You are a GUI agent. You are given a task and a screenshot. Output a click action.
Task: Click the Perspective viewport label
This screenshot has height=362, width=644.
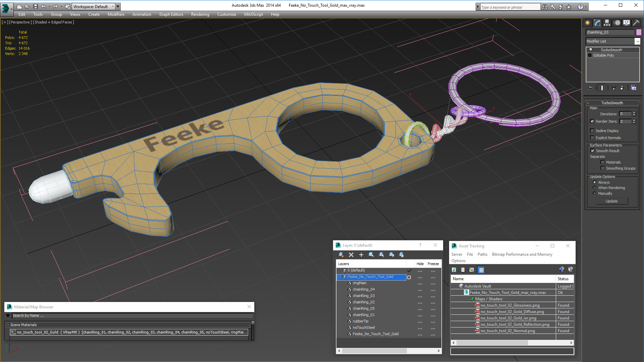point(20,22)
